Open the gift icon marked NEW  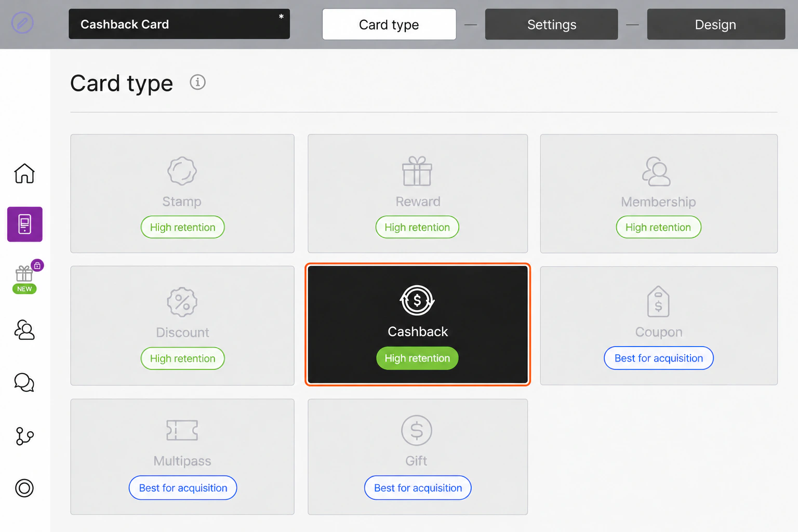point(24,273)
